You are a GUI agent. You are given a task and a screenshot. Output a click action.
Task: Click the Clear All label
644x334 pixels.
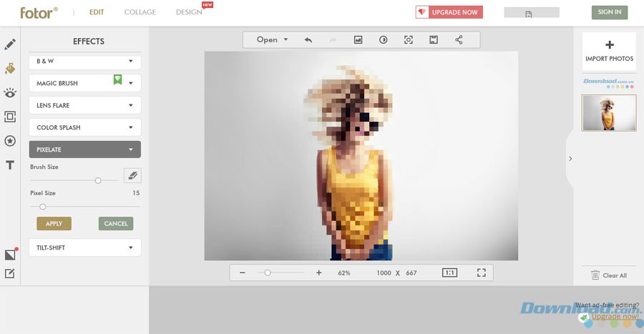coord(615,275)
